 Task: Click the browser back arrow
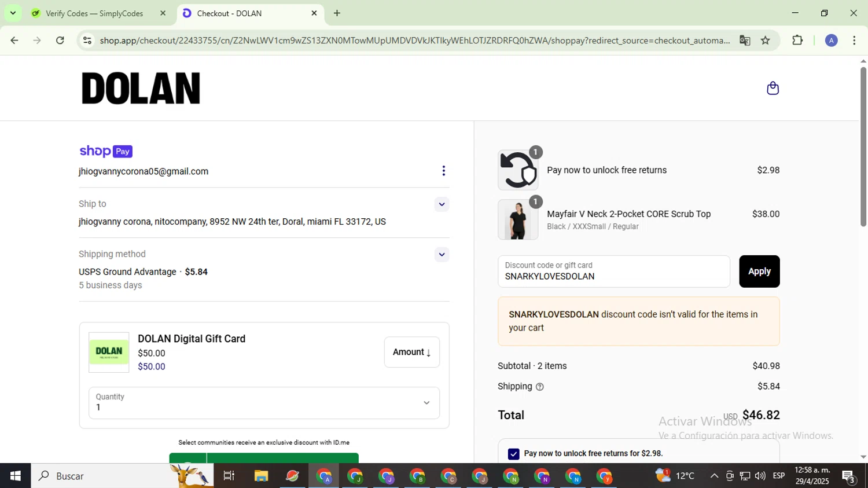pyautogui.click(x=14, y=40)
